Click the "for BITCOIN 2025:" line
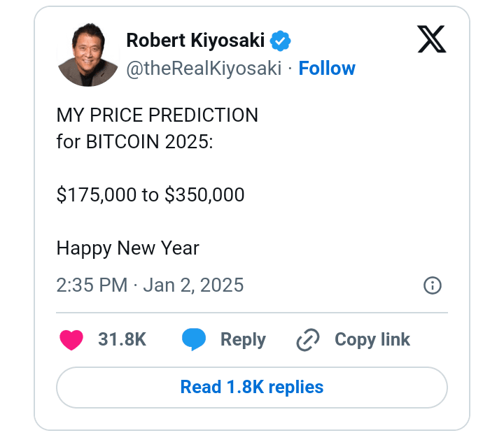 tap(134, 141)
